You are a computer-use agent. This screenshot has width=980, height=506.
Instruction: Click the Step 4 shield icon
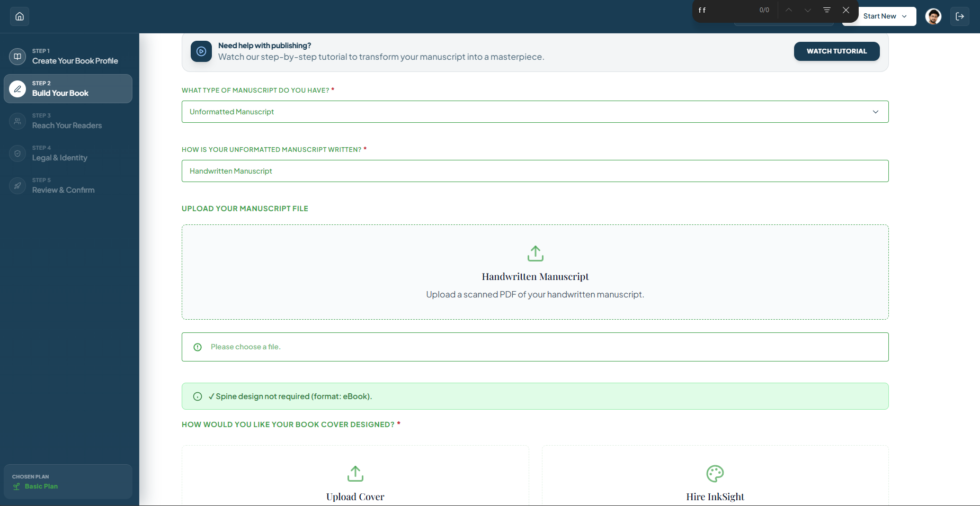[x=17, y=153]
